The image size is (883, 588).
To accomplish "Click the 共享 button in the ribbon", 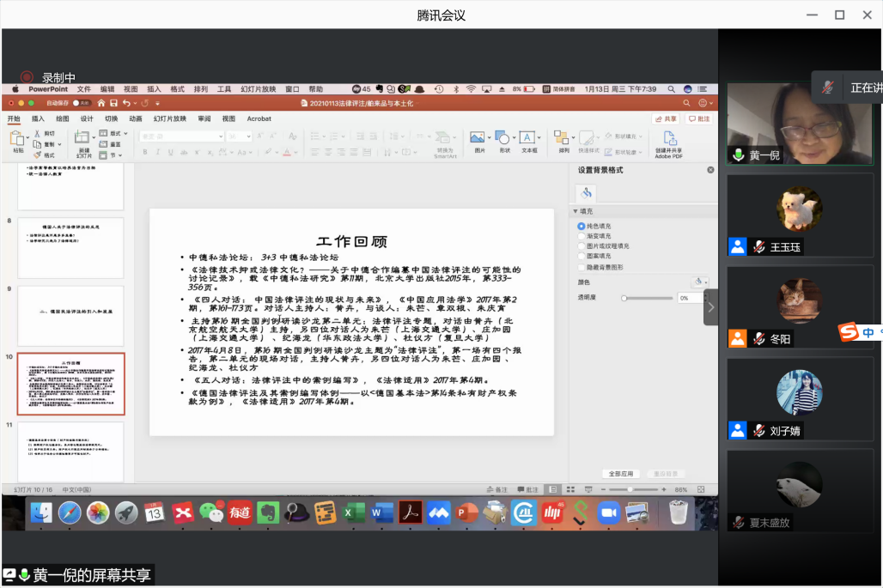I will pos(667,118).
